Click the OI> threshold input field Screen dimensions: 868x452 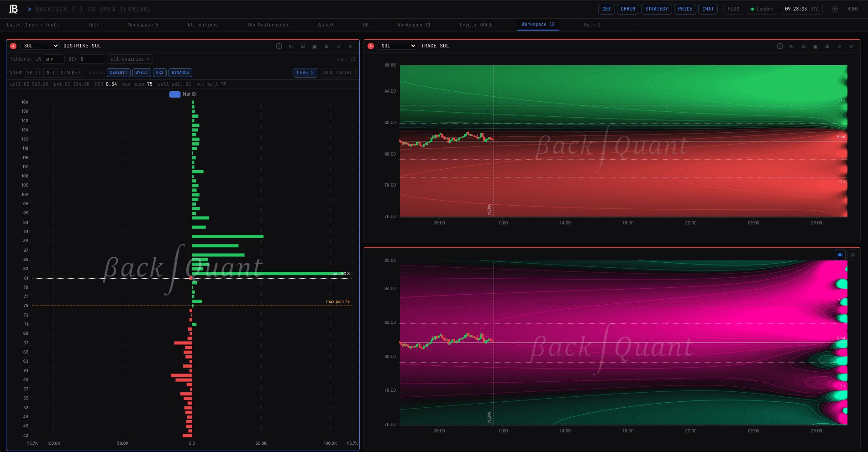pos(91,59)
